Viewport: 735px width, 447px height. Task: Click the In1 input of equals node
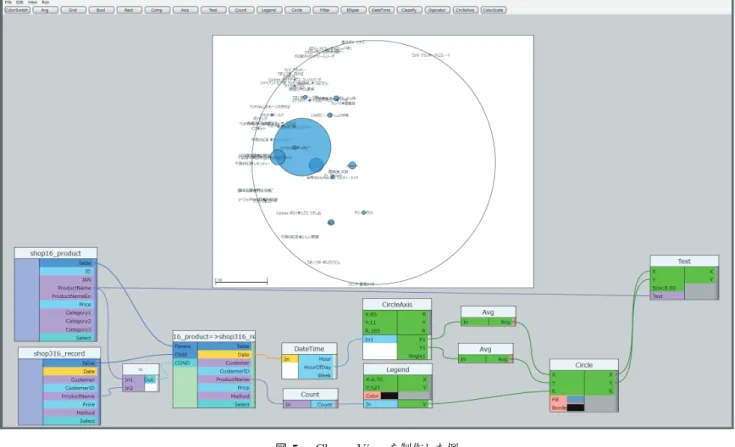pyautogui.click(x=133, y=380)
